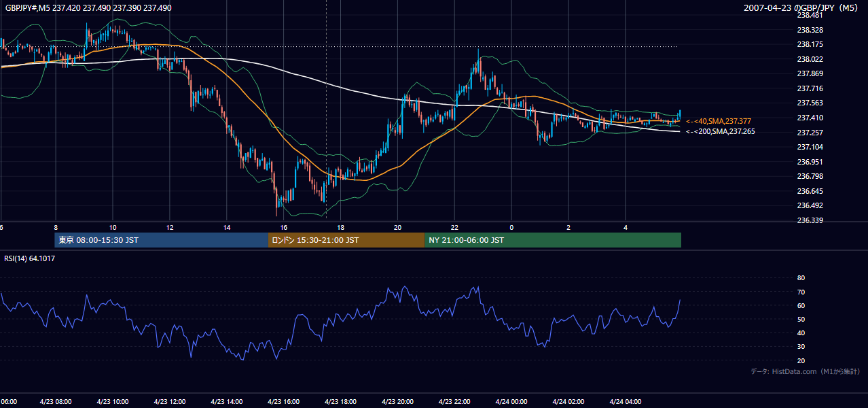Click price axis label 236.951
Screen dimensions: 868x408
[810, 162]
